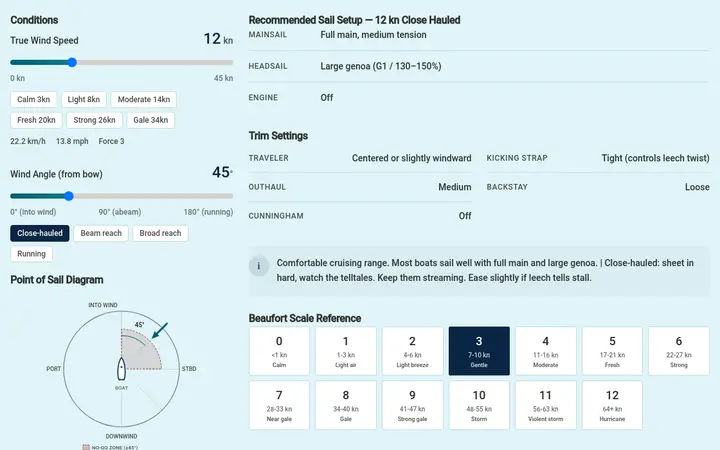Select Beaufort card 0 Calm
This screenshot has width=720, height=450.
279,351
